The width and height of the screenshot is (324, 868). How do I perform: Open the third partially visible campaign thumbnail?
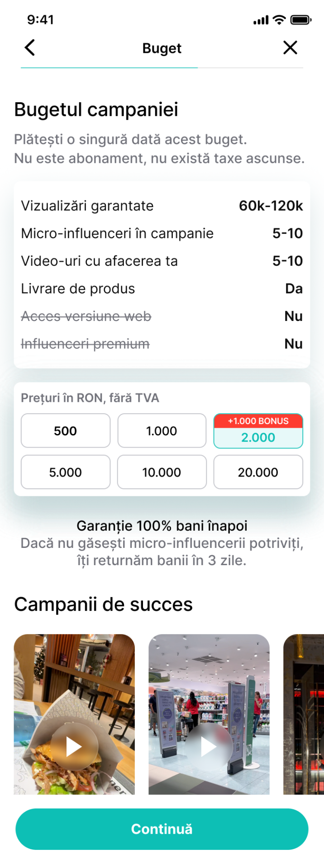[304, 714]
